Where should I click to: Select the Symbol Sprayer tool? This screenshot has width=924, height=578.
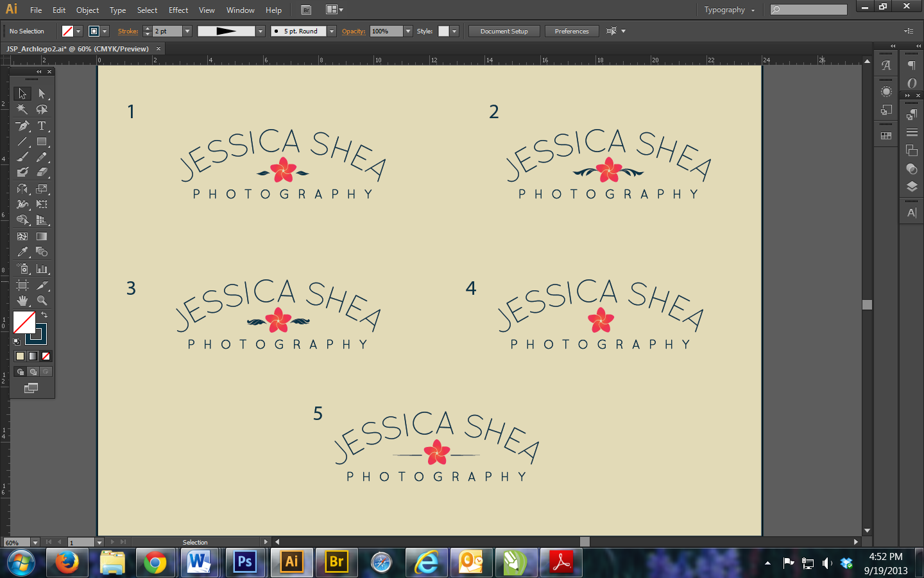pyautogui.click(x=22, y=268)
